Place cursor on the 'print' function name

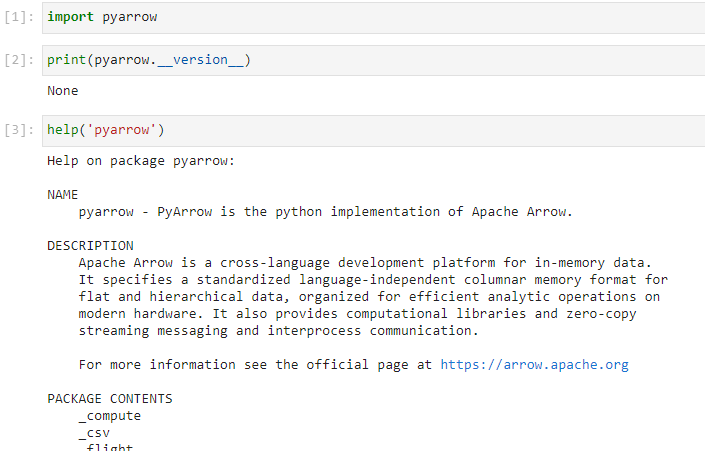[x=66, y=60]
